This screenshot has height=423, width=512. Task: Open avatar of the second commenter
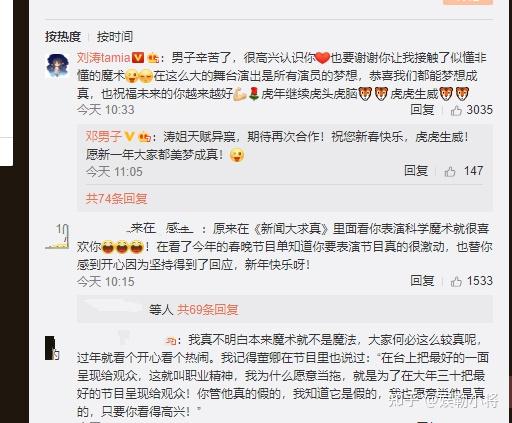(x=57, y=237)
